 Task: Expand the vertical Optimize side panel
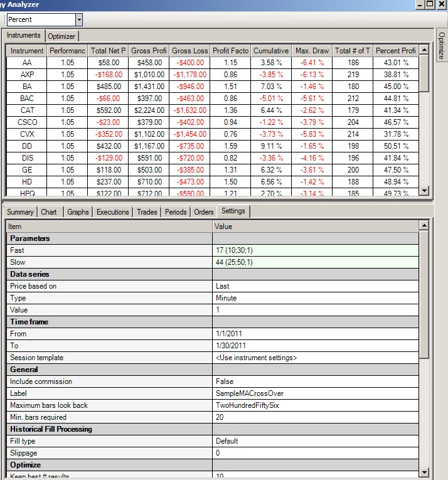coord(442,45)
